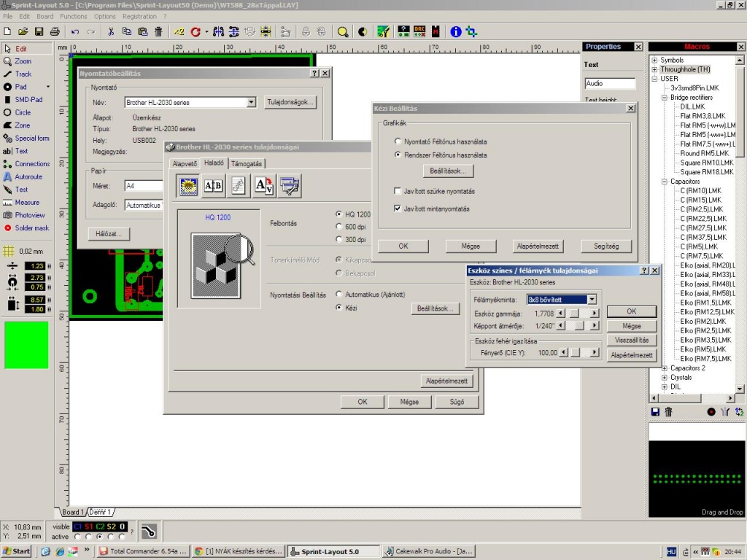The image size is (747, 560).
Task: Open a layout file via folder icon
Action: pos(23,32)
